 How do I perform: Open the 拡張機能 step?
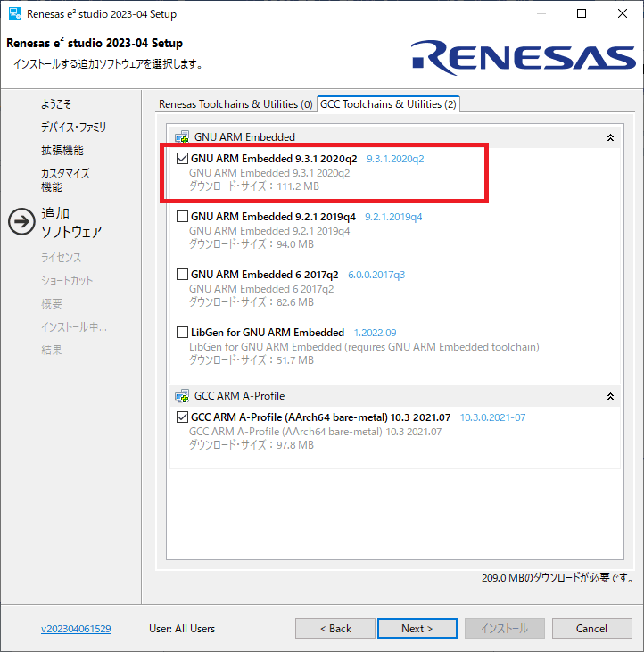[x=62, y=150]
